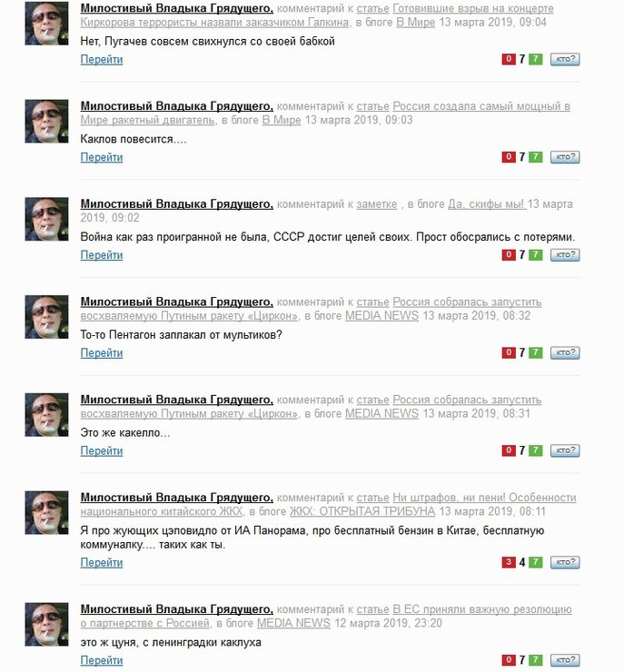Viewport: 624px width, 672px height.
Task: Click green upvote badge on Пентагон заплакал comment
Action: [535, 352]
